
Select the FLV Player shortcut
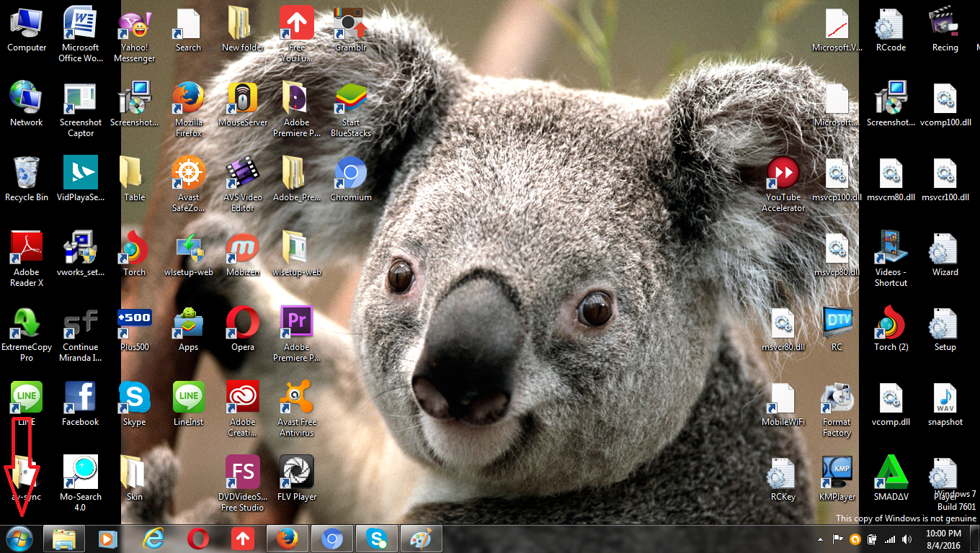297,480
